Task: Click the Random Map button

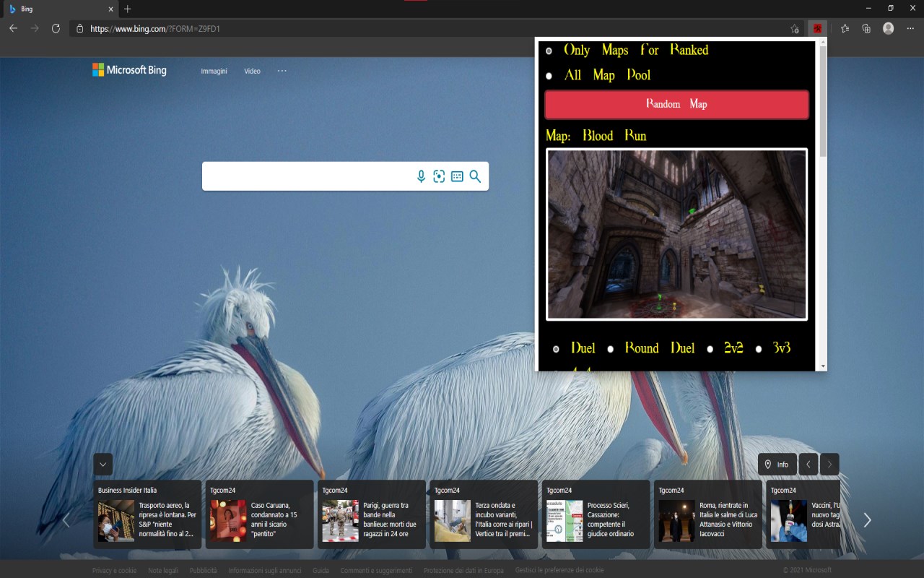Action: [676, 105]
